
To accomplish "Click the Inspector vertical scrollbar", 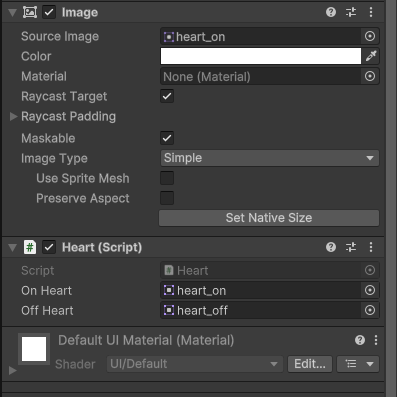I will pos(391,198).
